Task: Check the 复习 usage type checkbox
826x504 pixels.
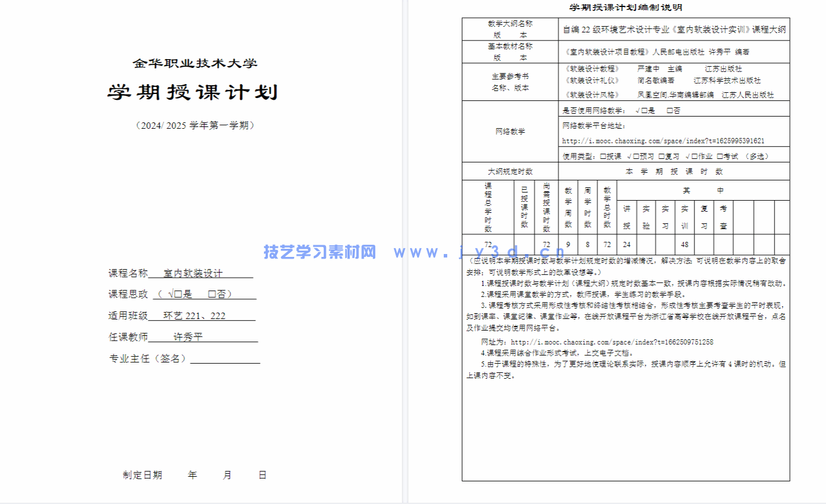Action: click(x=662, y=155)
